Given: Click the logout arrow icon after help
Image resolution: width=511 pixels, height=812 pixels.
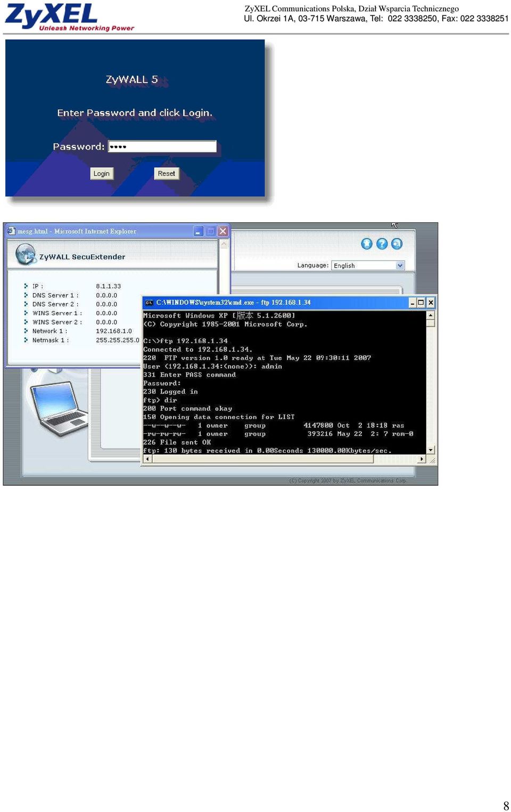Looking at the screenshot, I should tap(397, 243).
